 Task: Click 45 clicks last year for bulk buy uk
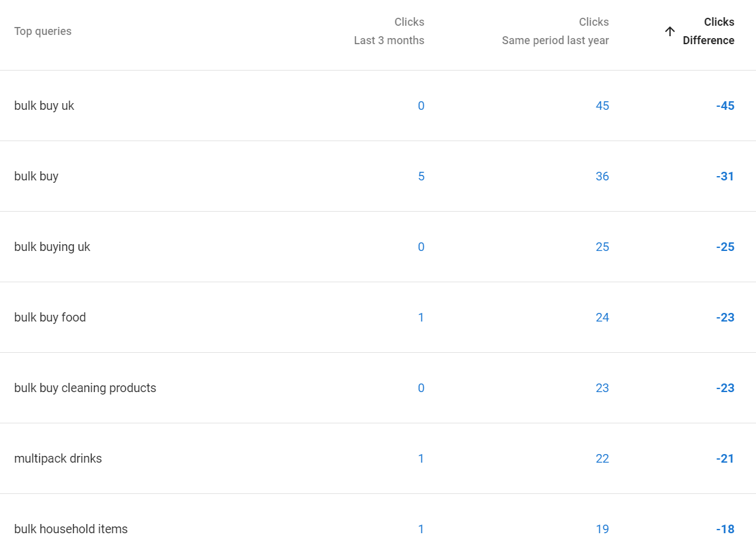(x=602, y=106)
